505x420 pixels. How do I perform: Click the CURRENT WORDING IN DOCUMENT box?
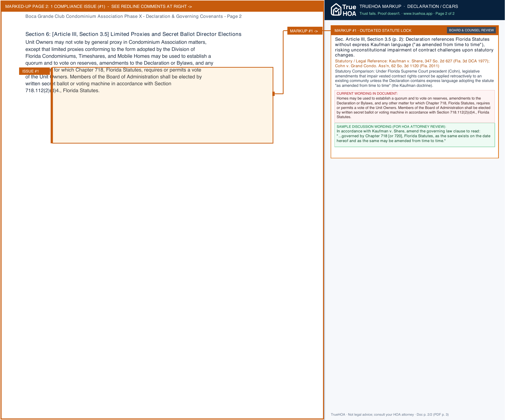[x=414, y=106]
